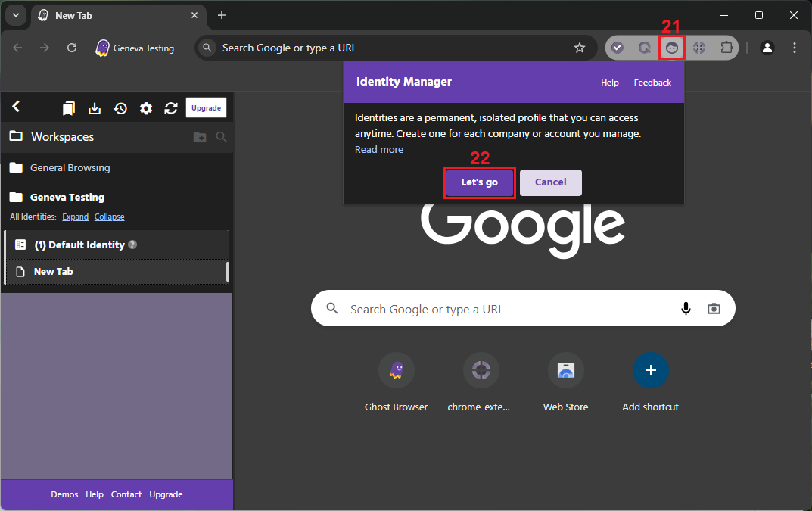This screenshot has height=511, width=812.
Task: Open the Read more link
Action: tap(379, 150)
